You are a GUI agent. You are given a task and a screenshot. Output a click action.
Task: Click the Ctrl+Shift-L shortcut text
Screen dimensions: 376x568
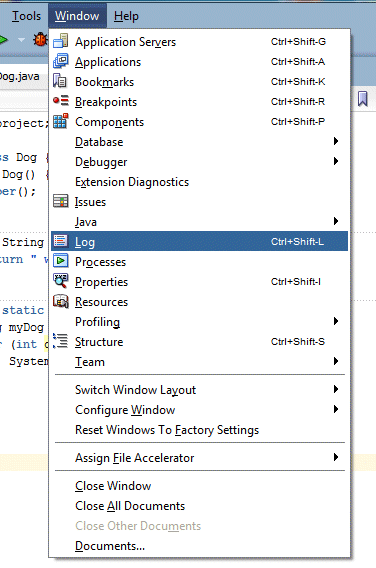pyautogui.click(x=297, y=242)
